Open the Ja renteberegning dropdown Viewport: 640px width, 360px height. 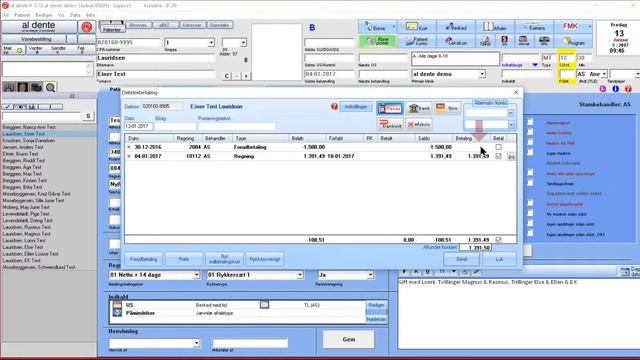370,275
